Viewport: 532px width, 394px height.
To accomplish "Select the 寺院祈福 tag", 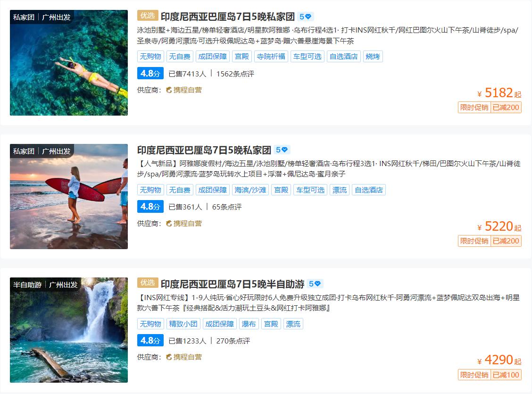I will click(271, 56).
